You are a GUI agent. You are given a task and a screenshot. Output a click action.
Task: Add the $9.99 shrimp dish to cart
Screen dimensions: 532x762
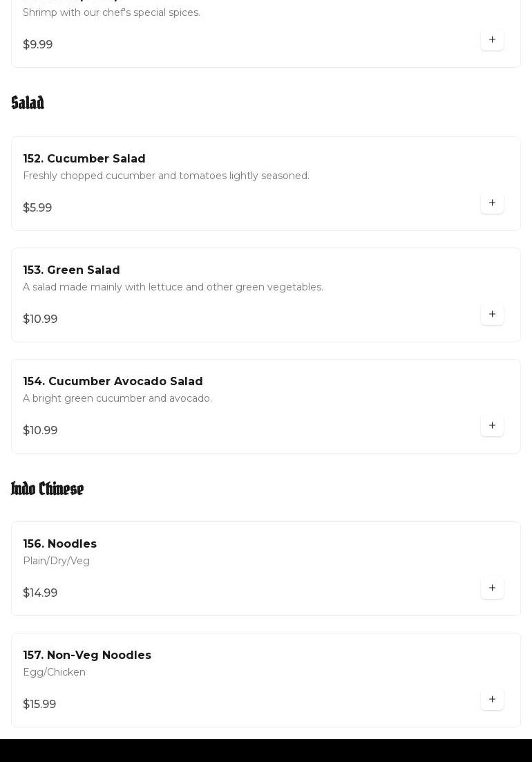coord(492,40)
